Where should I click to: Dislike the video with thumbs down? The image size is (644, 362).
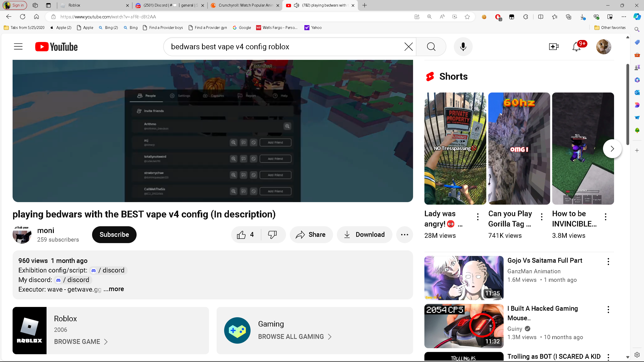(272, 235)
